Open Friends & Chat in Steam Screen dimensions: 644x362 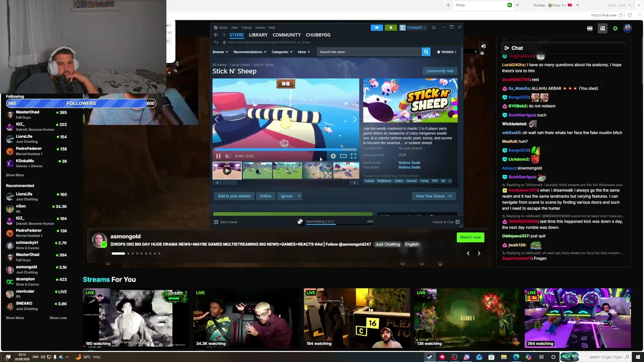point(446,222)
